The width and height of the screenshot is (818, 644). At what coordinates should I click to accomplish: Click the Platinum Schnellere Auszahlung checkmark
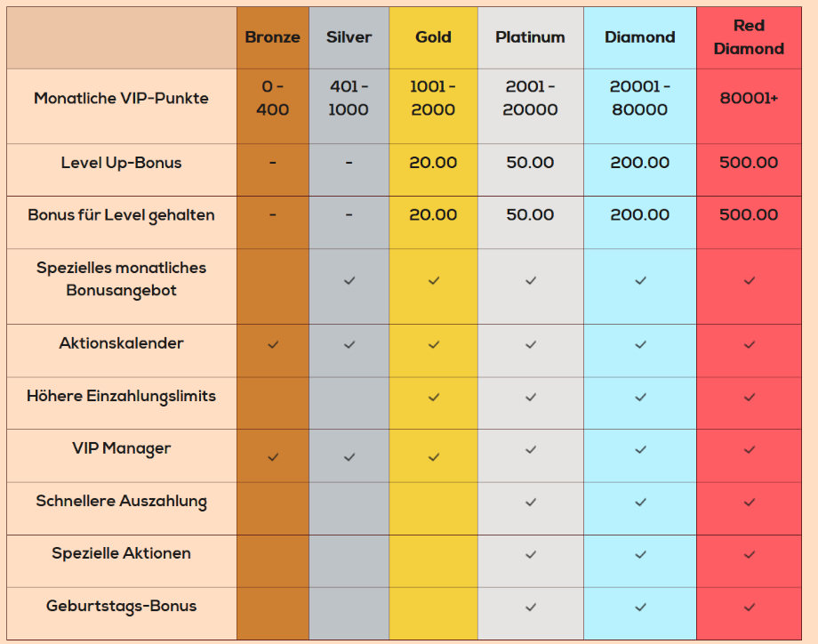531,502
